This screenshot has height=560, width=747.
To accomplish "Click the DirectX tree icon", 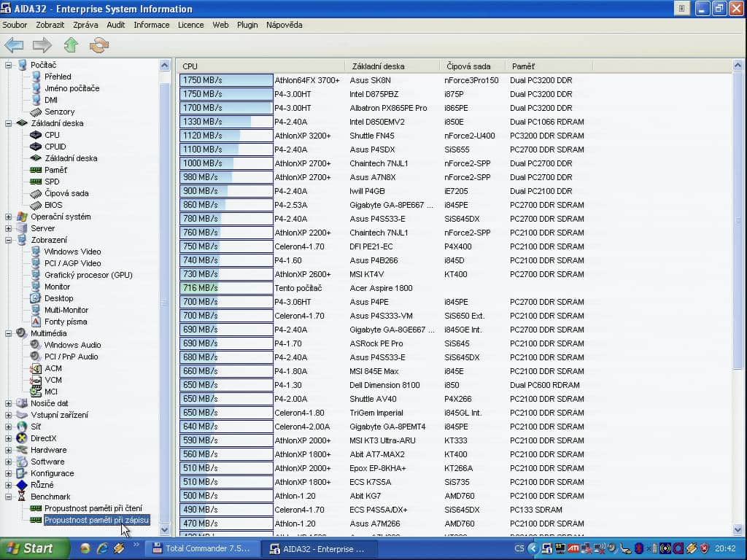I will pos(22,438).
